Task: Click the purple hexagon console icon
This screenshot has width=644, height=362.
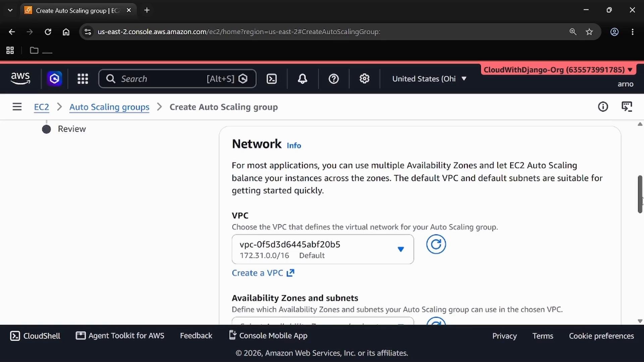Action: 54,79
